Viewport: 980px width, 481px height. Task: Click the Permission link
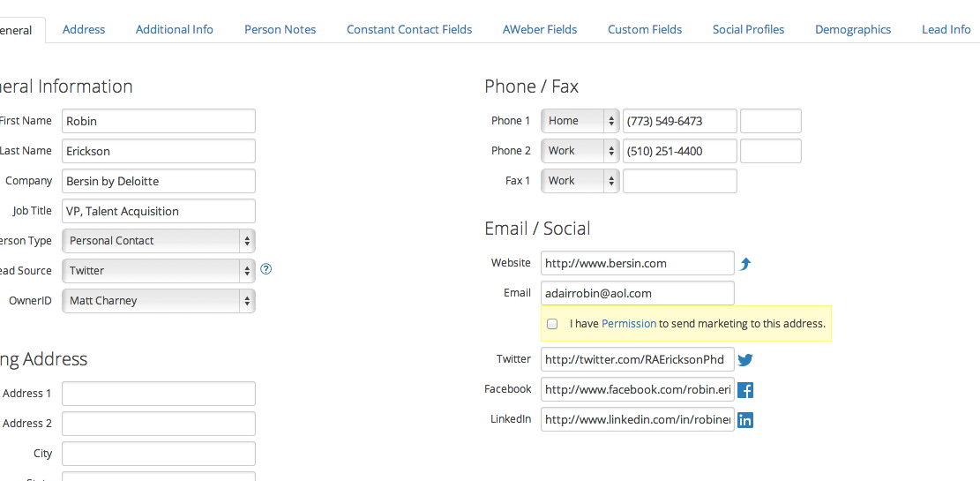pos(629,324)
